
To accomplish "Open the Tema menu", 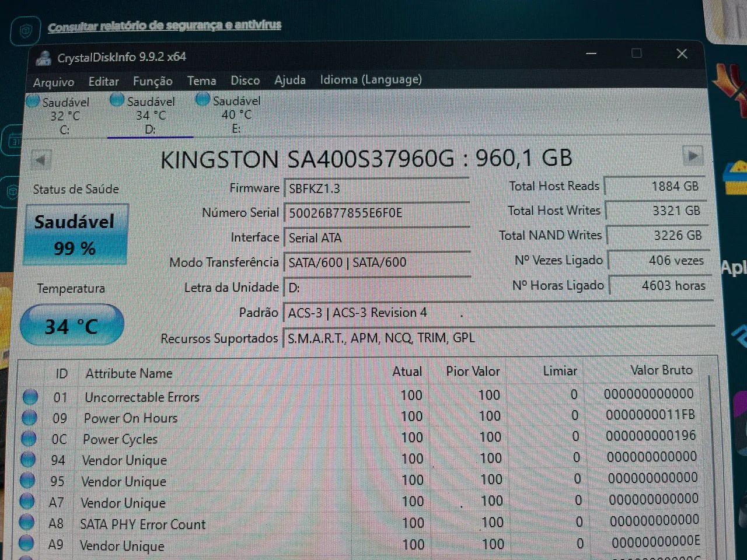I will click(x=201, y=80).
